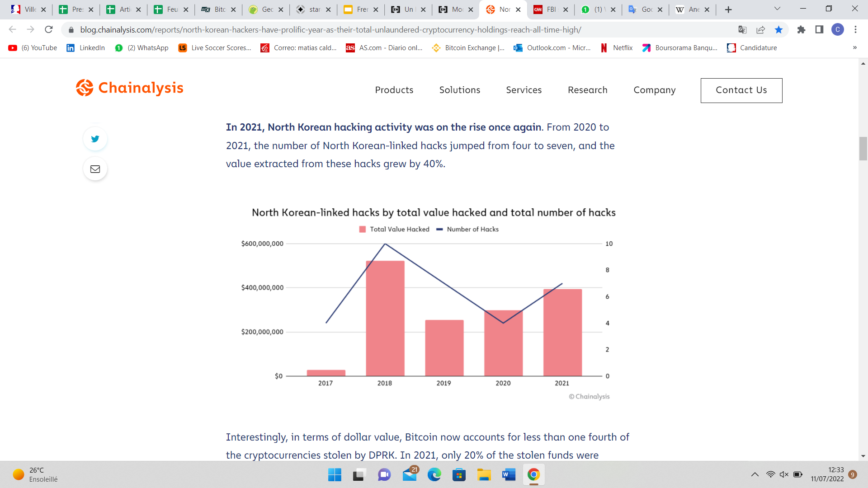Screen dimensions: 868x488
Task: Reload the current page
Action: click(49, 30)
